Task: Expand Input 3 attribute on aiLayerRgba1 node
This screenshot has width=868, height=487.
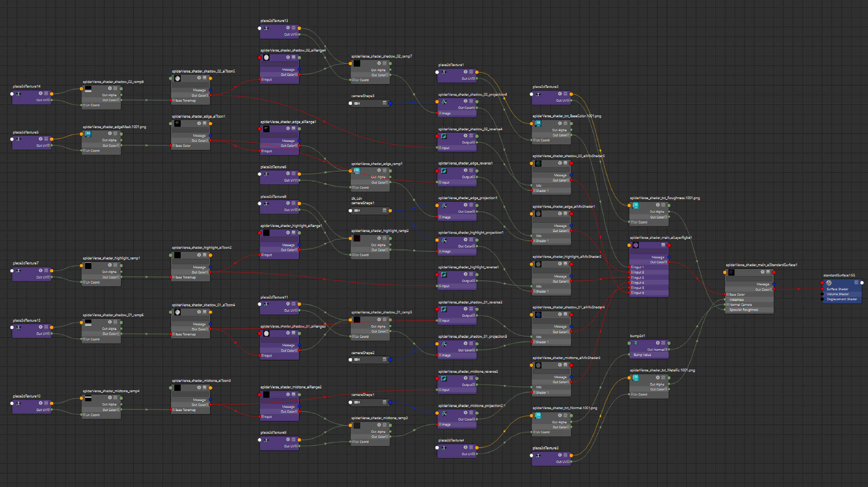Action: pyautogui.click(x=632, y=277)
